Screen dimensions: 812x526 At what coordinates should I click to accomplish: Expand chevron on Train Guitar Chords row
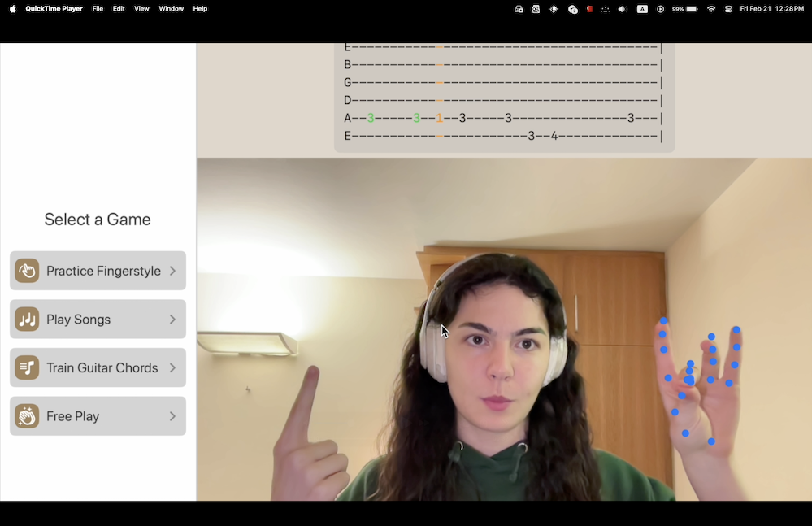173,367
